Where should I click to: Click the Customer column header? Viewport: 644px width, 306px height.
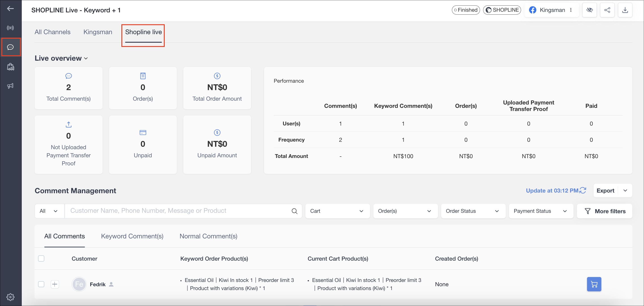[85, 259]
